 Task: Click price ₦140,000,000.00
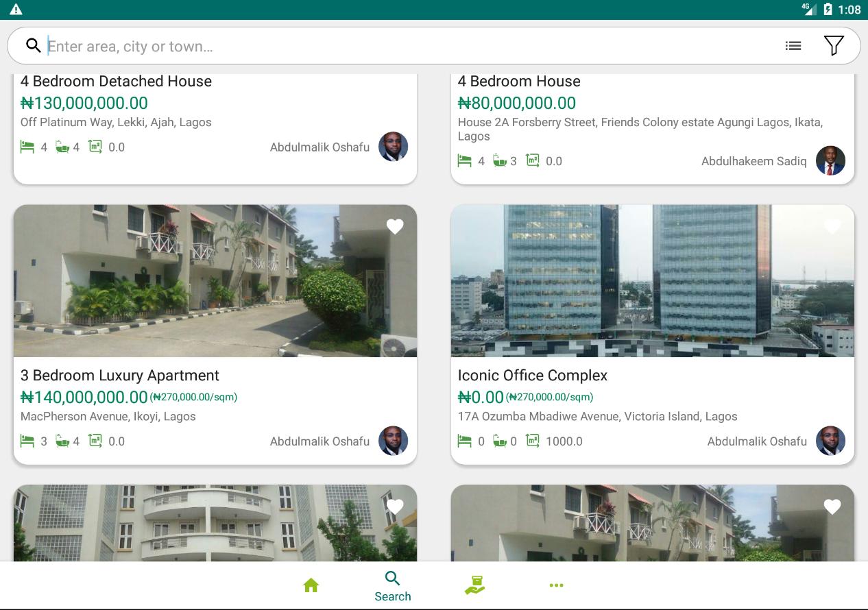click(x=84, y=397)
